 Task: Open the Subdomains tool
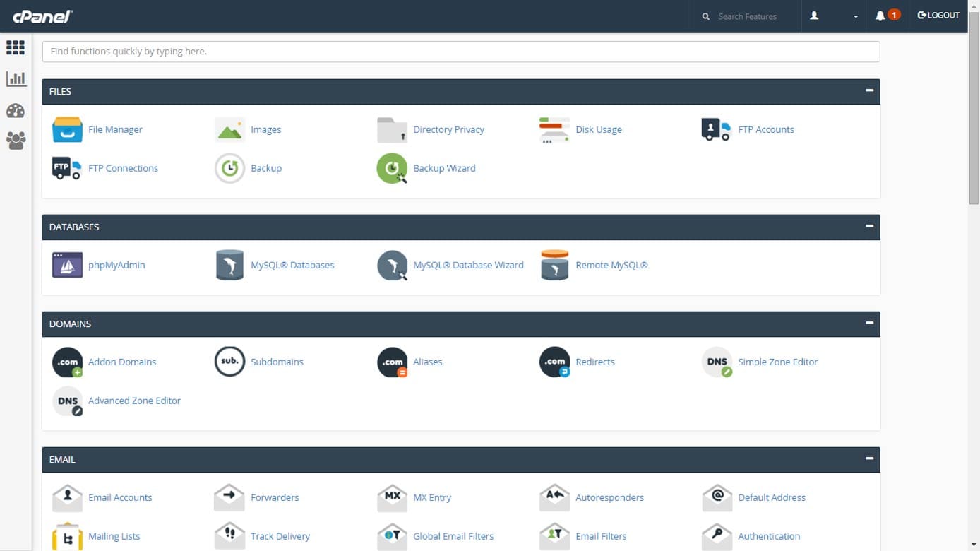[277, 362]
